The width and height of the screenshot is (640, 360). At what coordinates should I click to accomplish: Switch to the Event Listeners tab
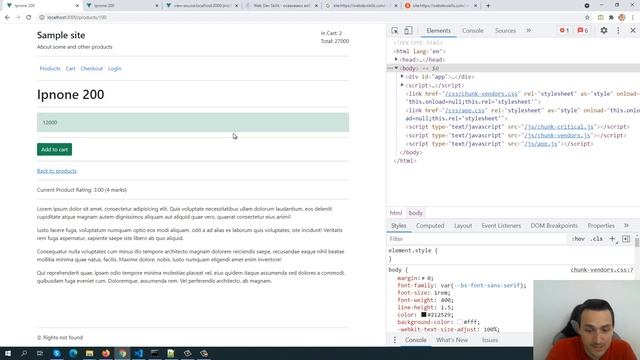(501, 226)
